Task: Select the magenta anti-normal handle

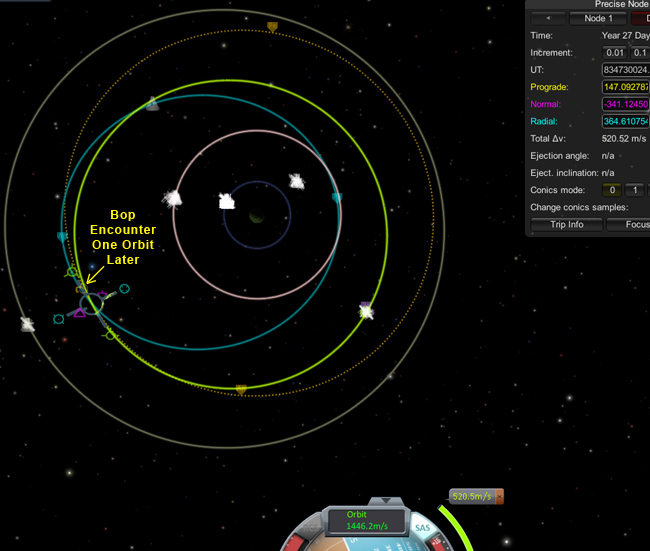Action: 103,294
